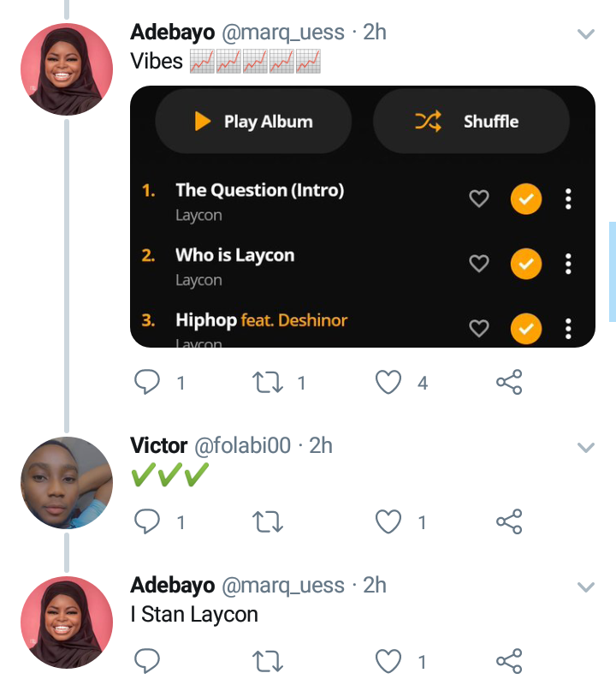Toggle checkmark for The Question (Intro)

pos(526,200)
